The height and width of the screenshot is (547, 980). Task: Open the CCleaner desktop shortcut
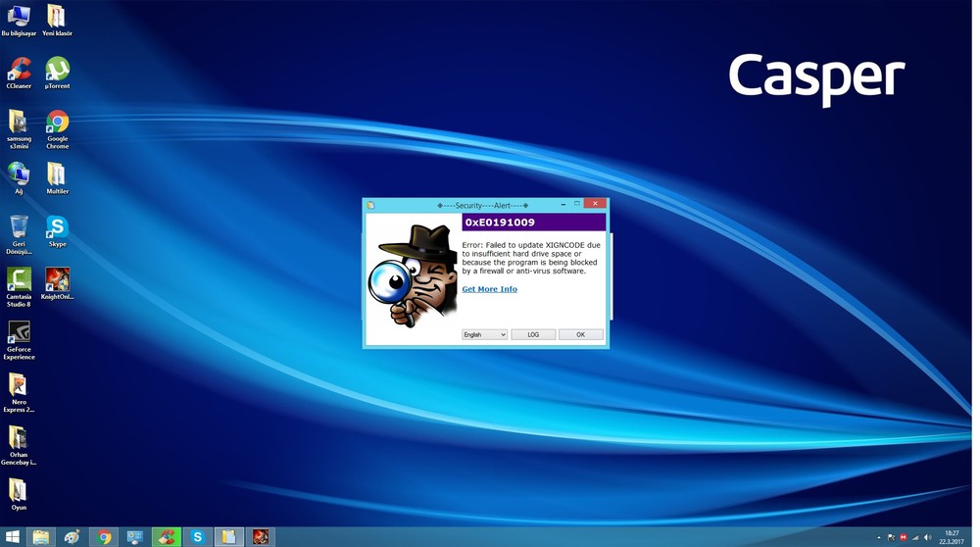[19, 74]
